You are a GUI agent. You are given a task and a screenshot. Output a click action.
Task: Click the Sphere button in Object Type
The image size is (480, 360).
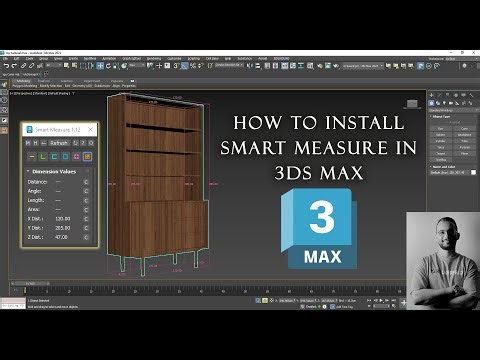pos(441,135)
